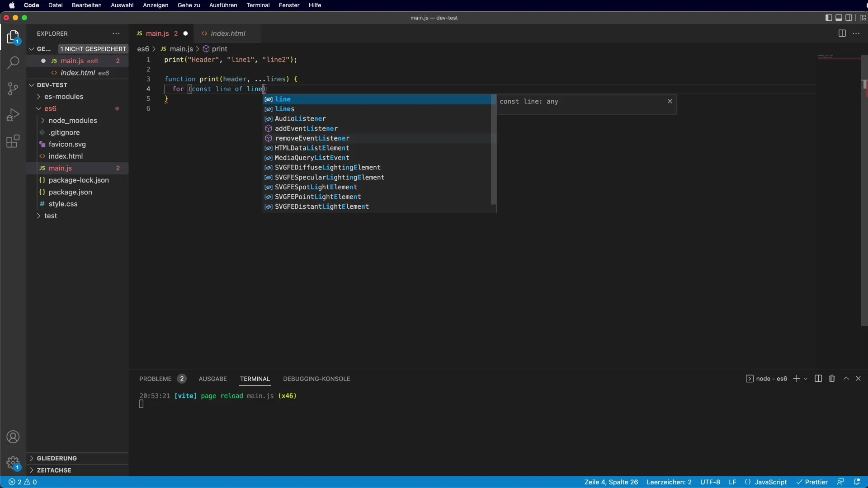
Task: Open the Datei menu
Action: [x=55, y=5]
